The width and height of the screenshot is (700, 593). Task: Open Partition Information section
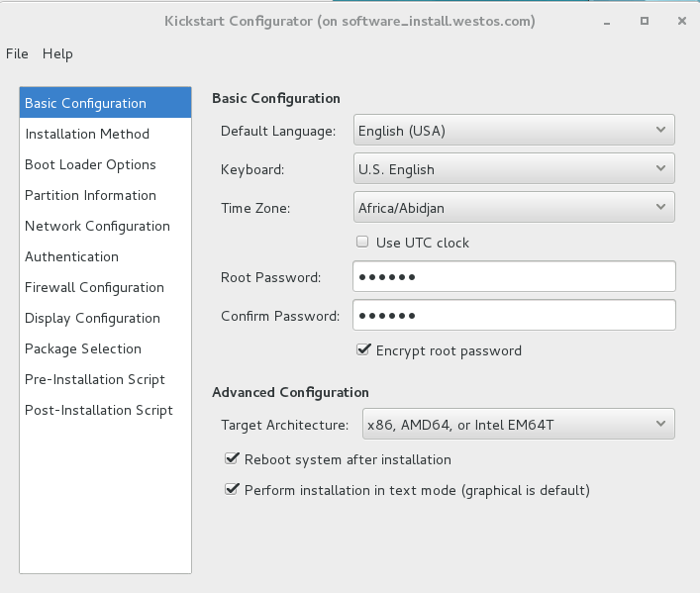pos(90,195)
